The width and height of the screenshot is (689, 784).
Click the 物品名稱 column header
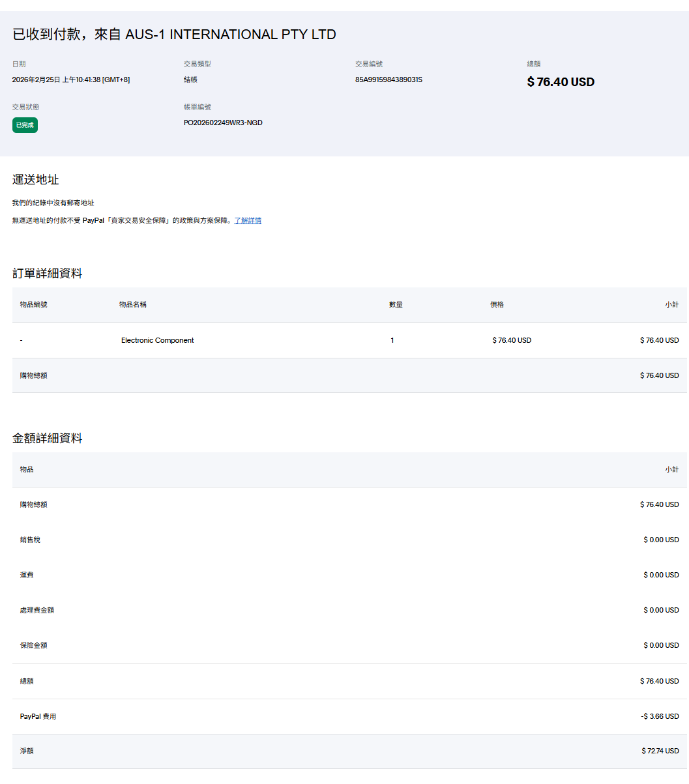click(x=133, y=304)
